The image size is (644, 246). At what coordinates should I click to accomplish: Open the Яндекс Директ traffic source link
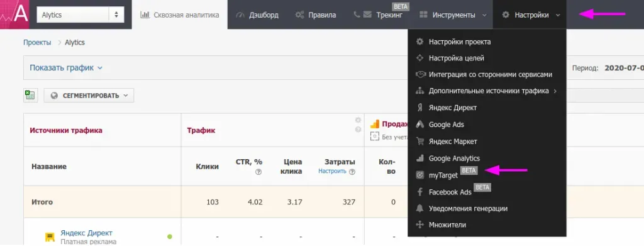point(86,233)
